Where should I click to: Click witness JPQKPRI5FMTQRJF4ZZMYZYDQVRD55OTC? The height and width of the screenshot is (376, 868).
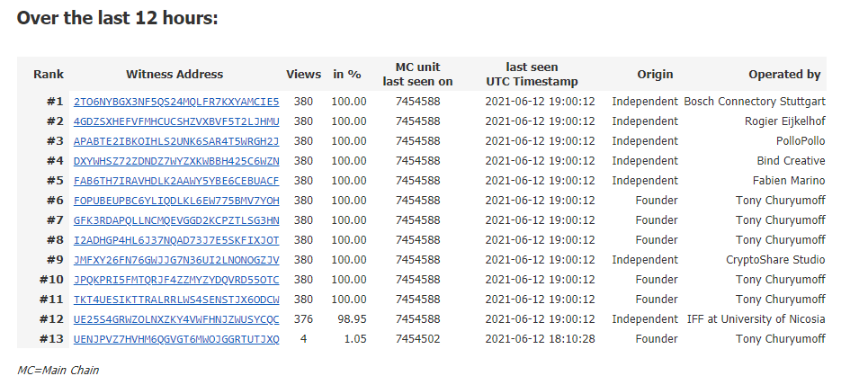tap(176, 280)
